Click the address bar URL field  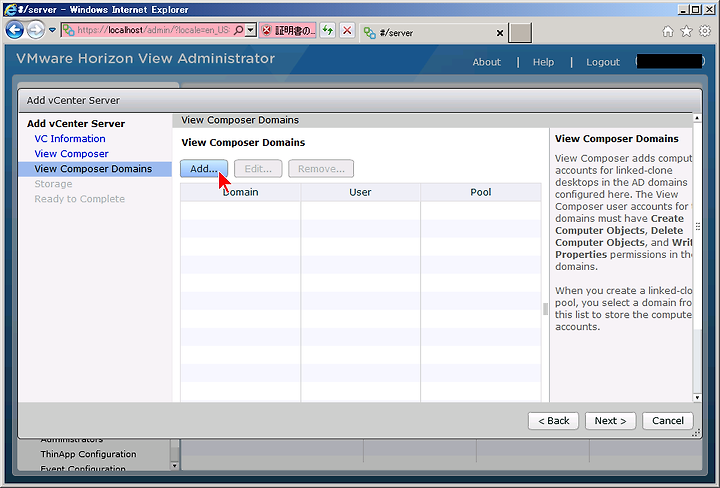[x=153, y=30]
